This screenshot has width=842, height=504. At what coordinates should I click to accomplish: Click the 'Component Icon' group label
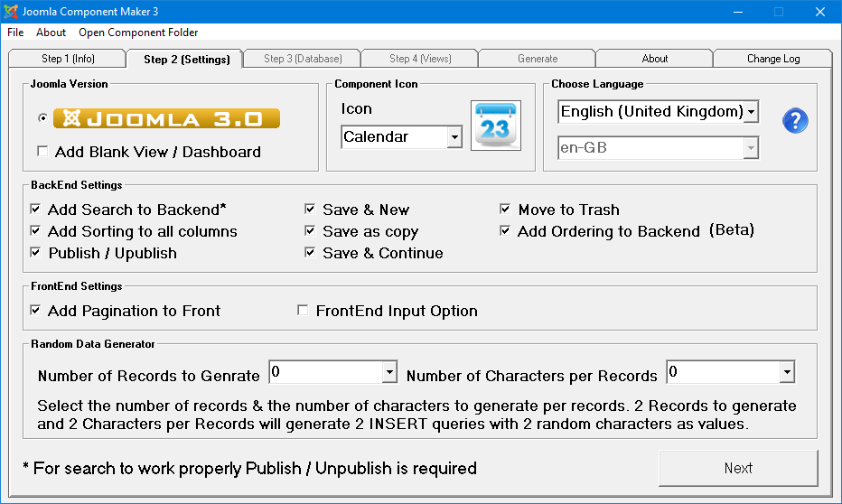[x=376, y=84]
